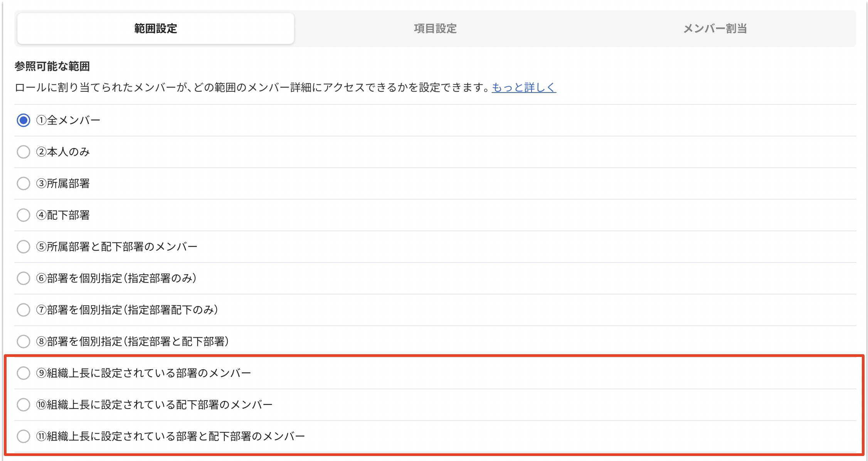
Task: Open the メンバー割当 tab
Action: (x=715, y=29)
